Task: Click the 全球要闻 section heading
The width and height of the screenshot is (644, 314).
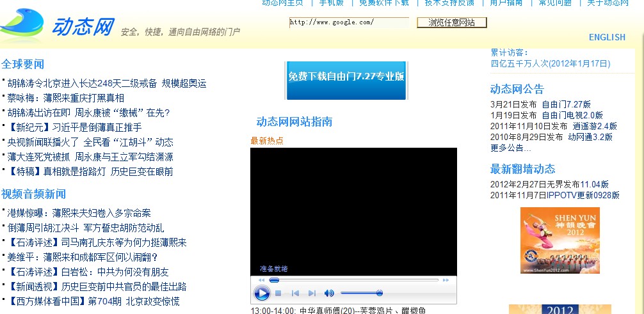Action: click(x=23, y=64)
